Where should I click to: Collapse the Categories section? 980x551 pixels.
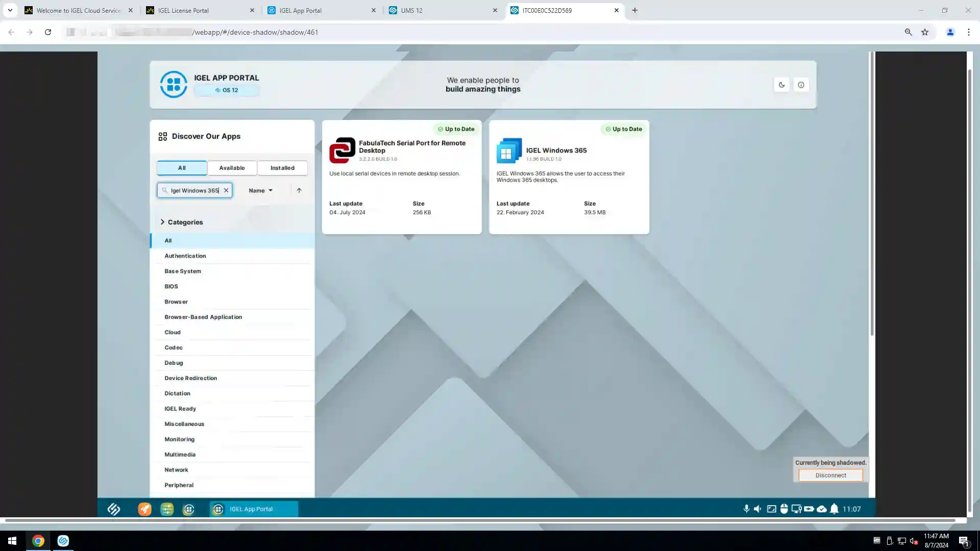(162, 222)
